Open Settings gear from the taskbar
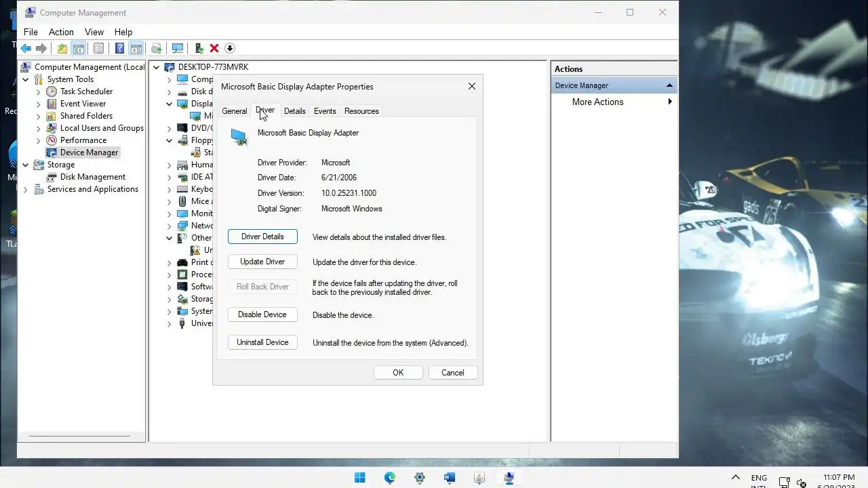This screenshot has height=488, width=868. (x=420, y=478)
